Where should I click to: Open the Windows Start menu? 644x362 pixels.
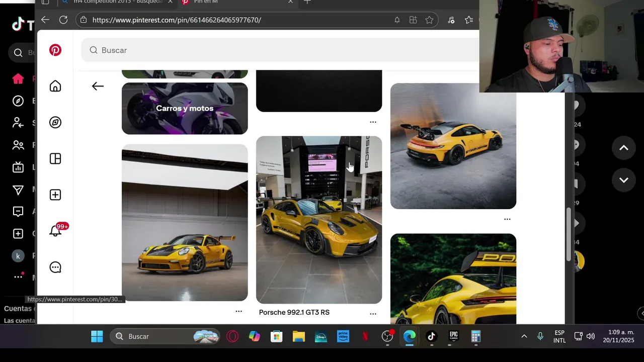pos(97,336)
